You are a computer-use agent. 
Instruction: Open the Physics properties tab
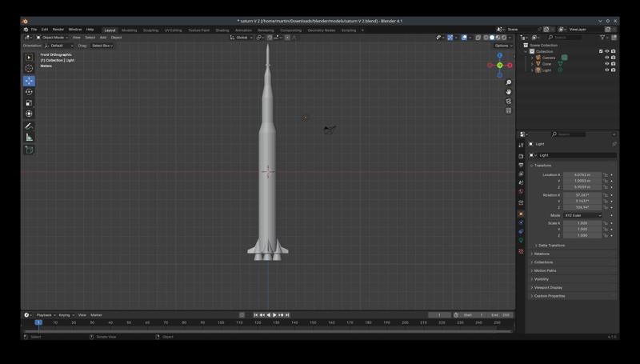(521, 223)
